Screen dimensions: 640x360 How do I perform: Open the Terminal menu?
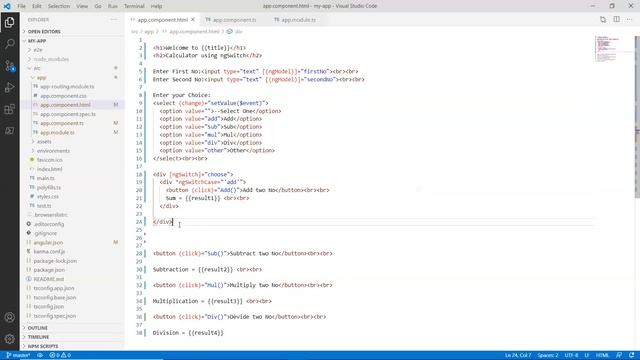point(134,6)
